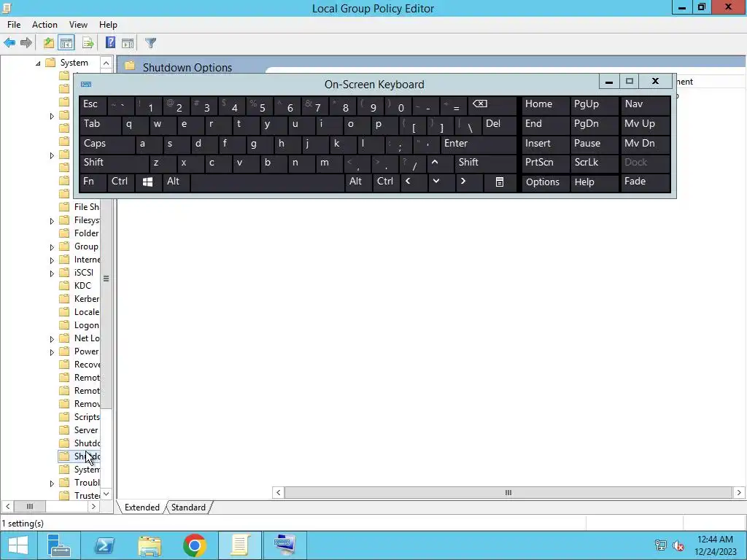Expand the iSCSI tree node
The width and height of the screenshot is (747, 560).
(52, 273)
